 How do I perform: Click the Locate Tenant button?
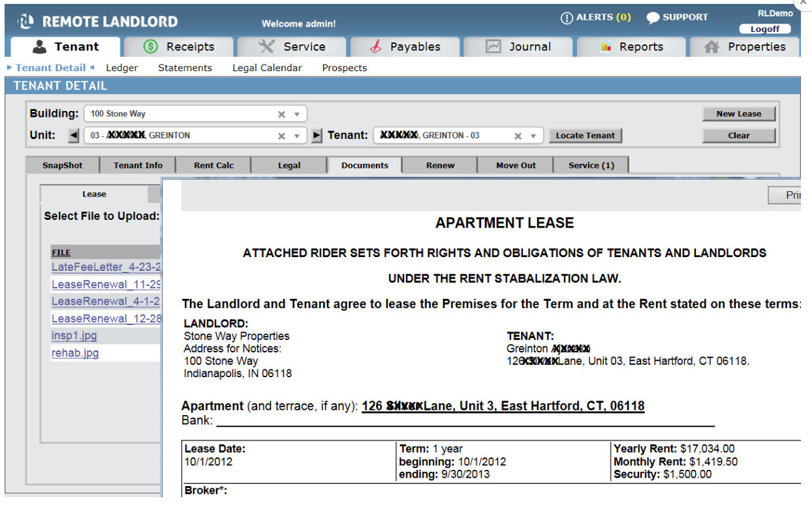586,135
